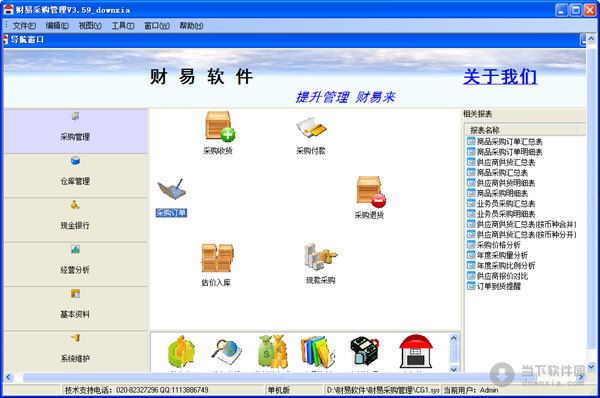The image size is (600, 398).
Task: Open the 采购收货 module icon
Action: pos(220,126)
